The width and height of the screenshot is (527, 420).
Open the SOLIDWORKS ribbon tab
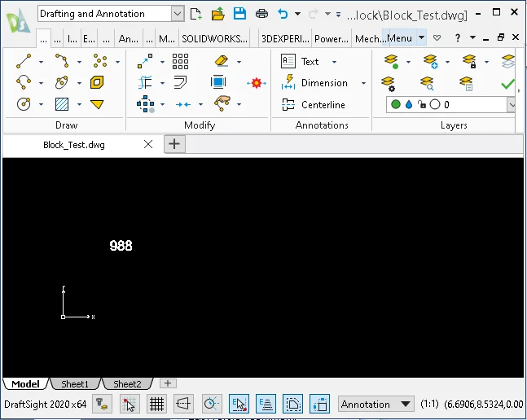click(214, 38)
